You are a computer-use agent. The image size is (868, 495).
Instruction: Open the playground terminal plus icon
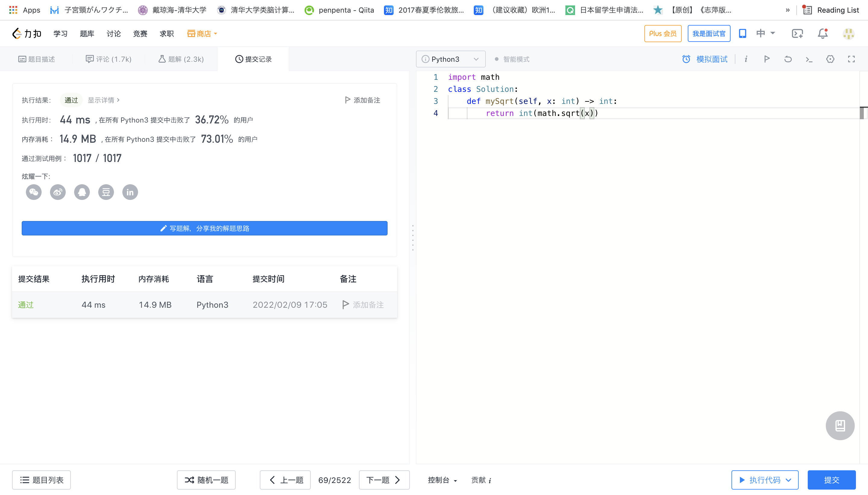point(797,34)
